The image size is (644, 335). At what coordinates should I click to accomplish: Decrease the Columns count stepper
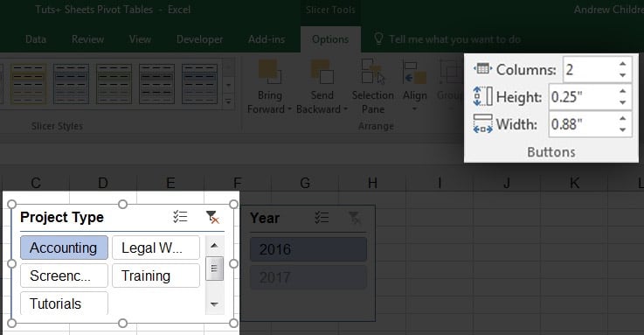pyautogui.click(x=623, y=75)
